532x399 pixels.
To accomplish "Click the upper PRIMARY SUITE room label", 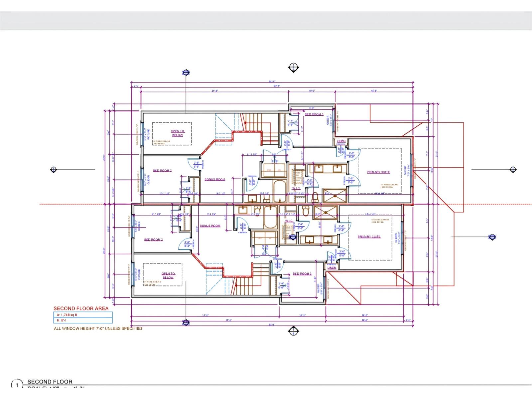I will 378,172.
